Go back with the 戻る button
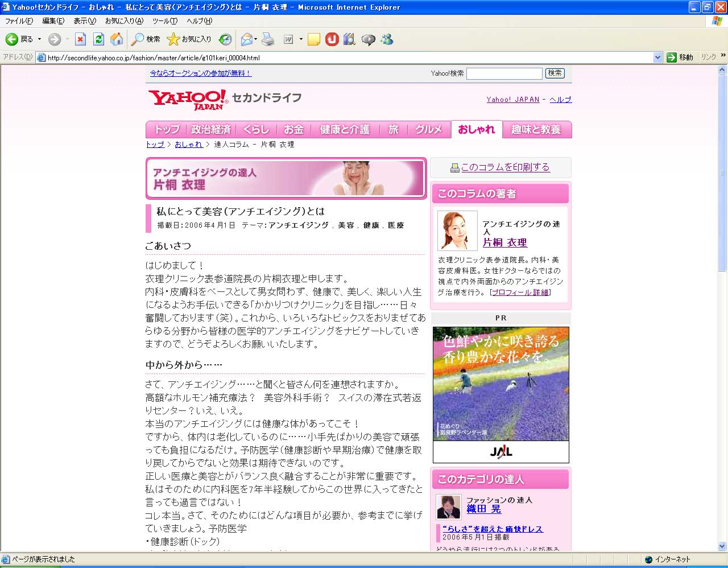Image resolution: width=728 pixels, height=568 pixels. point(19,39)
